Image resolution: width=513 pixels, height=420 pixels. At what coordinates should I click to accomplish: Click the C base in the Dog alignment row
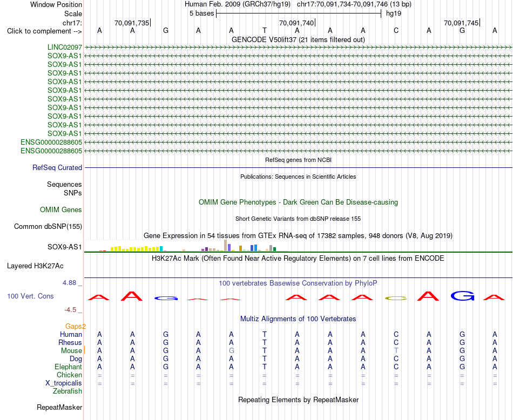(x=396, y=359)
